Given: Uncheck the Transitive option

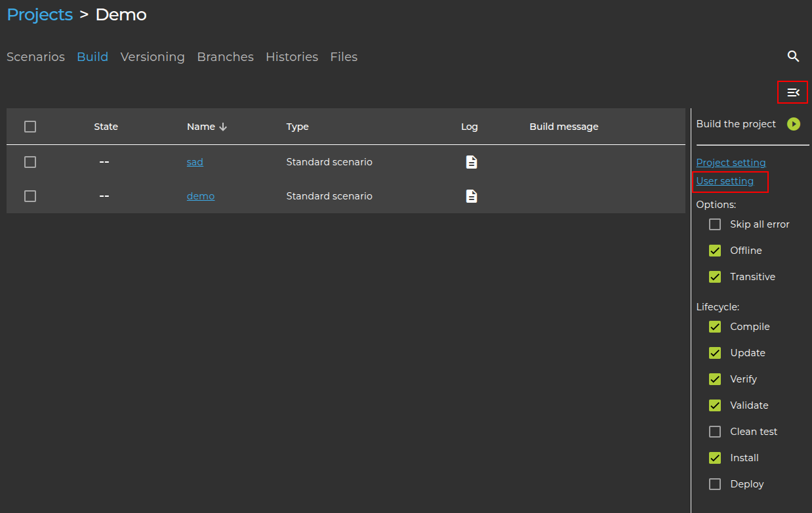Looking at the screenshot, I should coord(715,277).
